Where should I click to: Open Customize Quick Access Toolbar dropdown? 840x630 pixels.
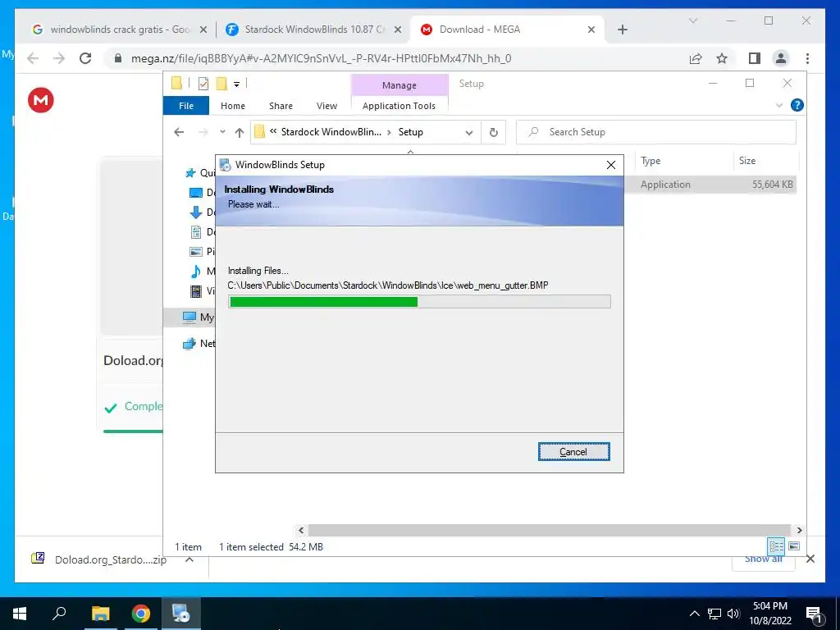pos(236,84)
